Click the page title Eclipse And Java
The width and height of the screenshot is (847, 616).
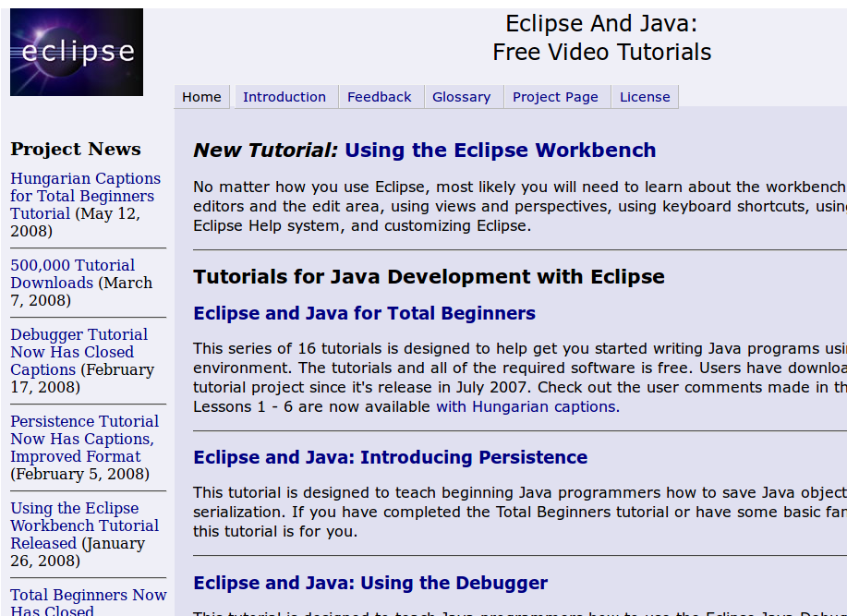click(x=601, y=24)
